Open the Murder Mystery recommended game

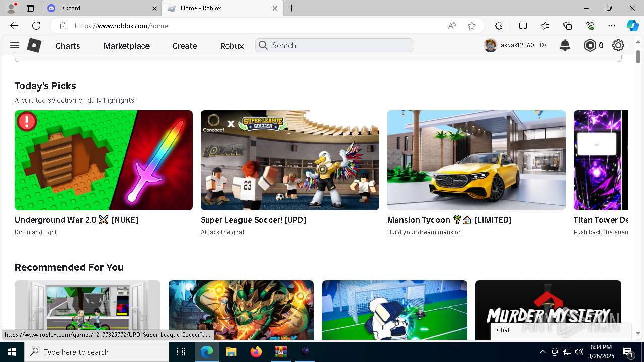[x=548, y=310]
